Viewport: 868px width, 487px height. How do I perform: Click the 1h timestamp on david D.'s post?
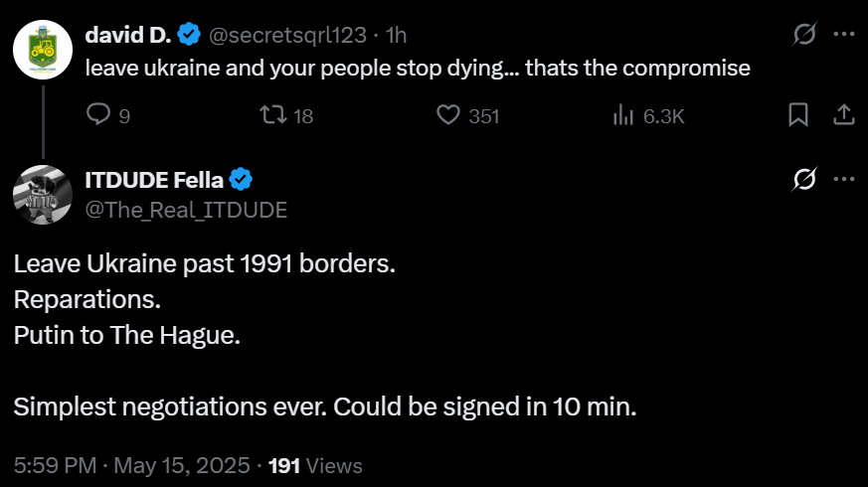pos(396,35)
